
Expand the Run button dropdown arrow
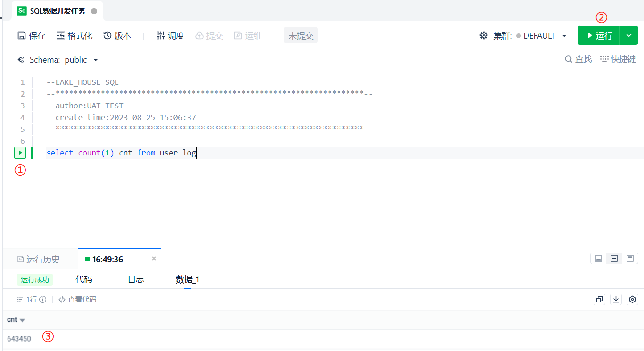[629, 36]
